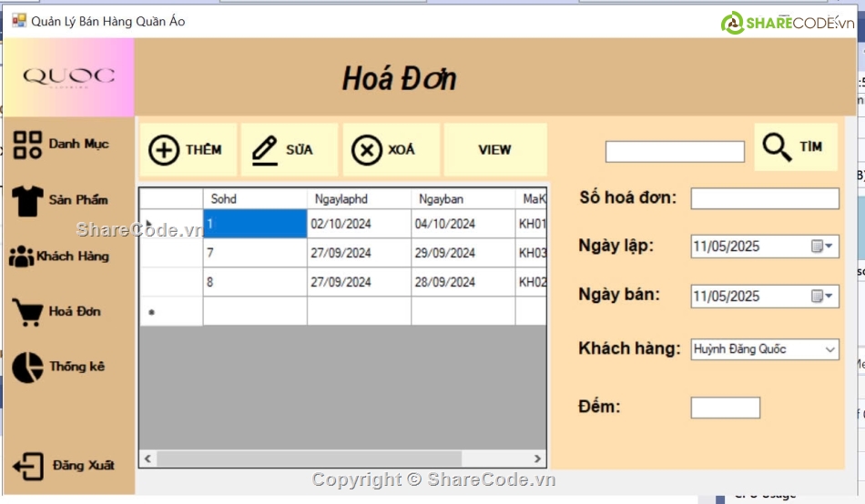Viewport: 865px width, 504px height.
Task: Click the VIEW button
Action: point(494,149)
